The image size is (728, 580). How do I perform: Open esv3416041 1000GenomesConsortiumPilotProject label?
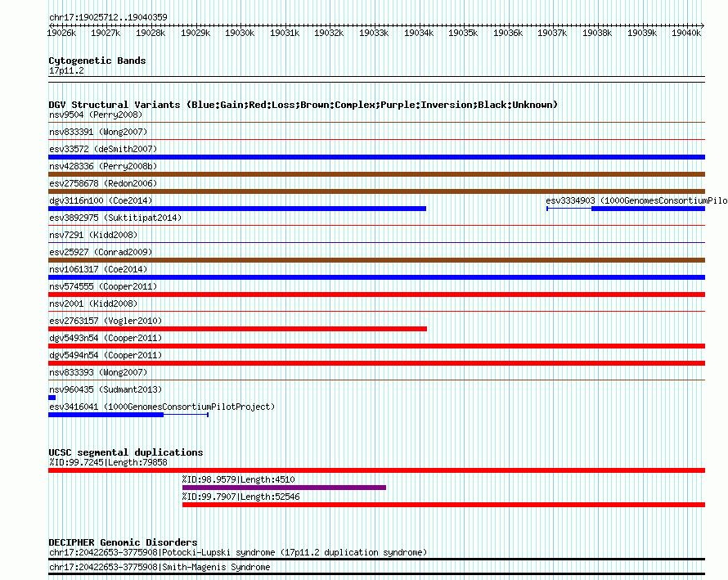pyautogui.click(x=162, y=407)
